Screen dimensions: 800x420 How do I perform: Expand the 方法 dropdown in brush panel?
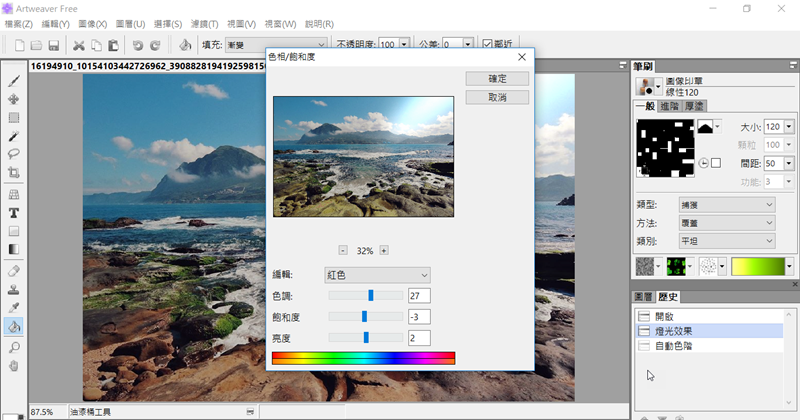coord(726,223)
